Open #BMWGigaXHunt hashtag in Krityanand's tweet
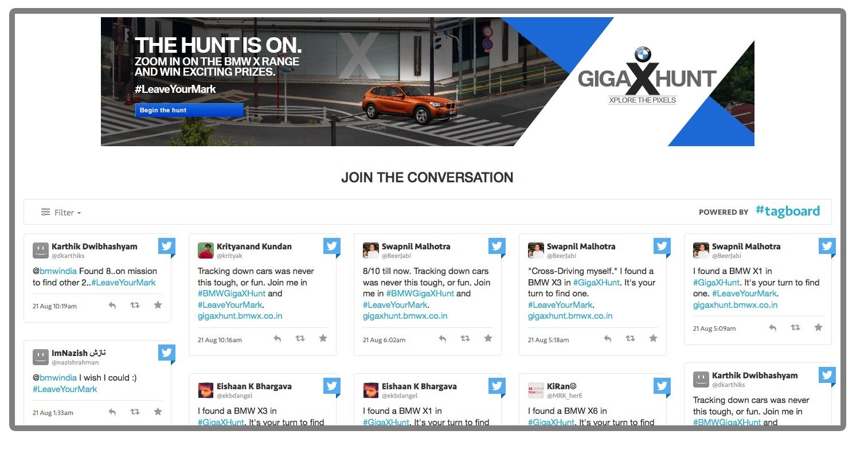Screen dimensions: 868x450 pyautogui.click(x=232, y=294)
